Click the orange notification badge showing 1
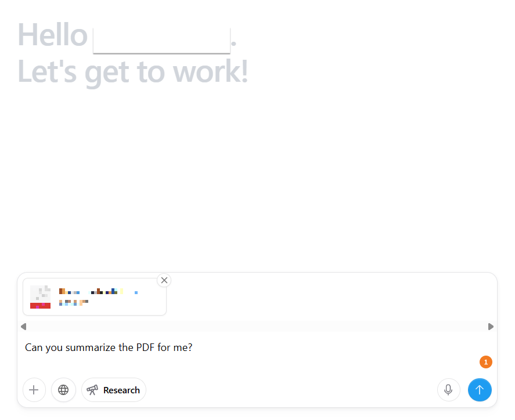This screenshot has height=420, width=515. (486, 362)
